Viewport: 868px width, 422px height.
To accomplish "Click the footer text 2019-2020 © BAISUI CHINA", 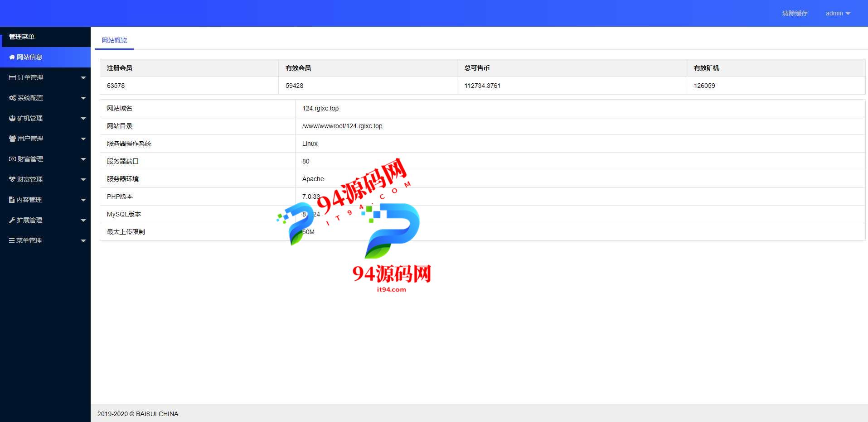I will [138, 414].
